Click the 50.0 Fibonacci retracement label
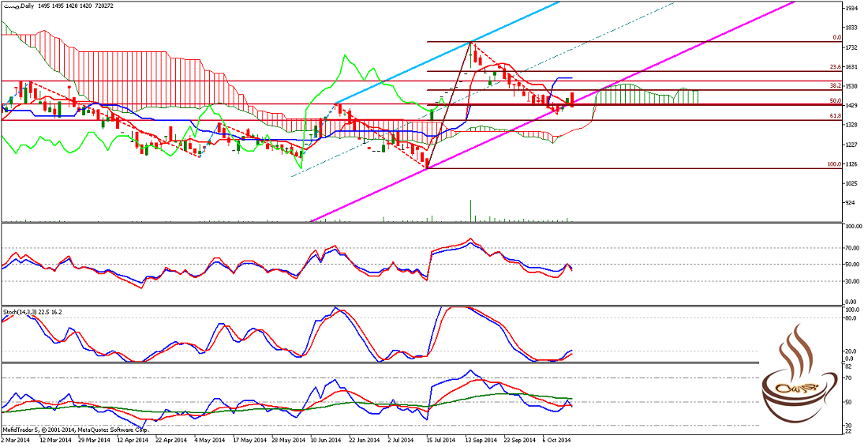The image size is (868, 447). click(x=835, y=101)
